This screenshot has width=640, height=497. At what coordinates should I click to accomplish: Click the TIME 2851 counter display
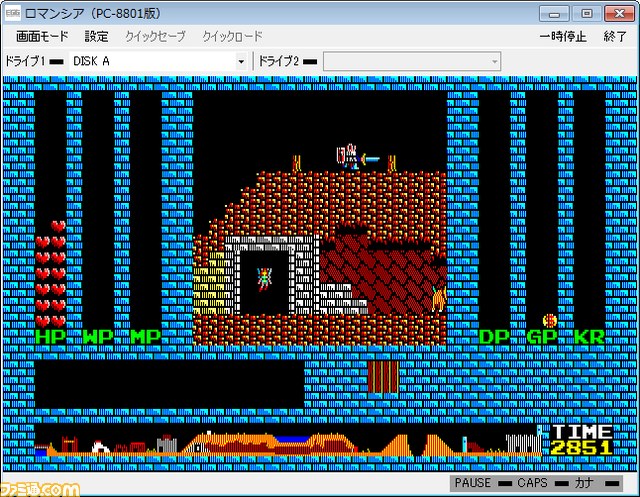click(582, 440)
